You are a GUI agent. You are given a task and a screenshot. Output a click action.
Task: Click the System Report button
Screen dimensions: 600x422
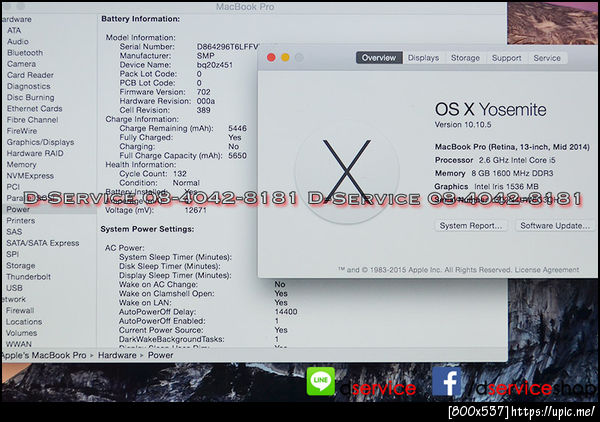pos(471,226)
